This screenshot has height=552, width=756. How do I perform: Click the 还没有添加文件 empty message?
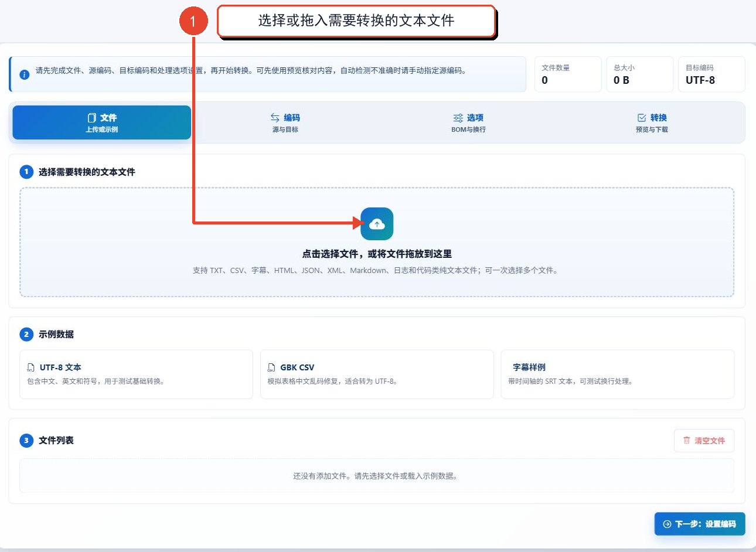click(377, 476)
